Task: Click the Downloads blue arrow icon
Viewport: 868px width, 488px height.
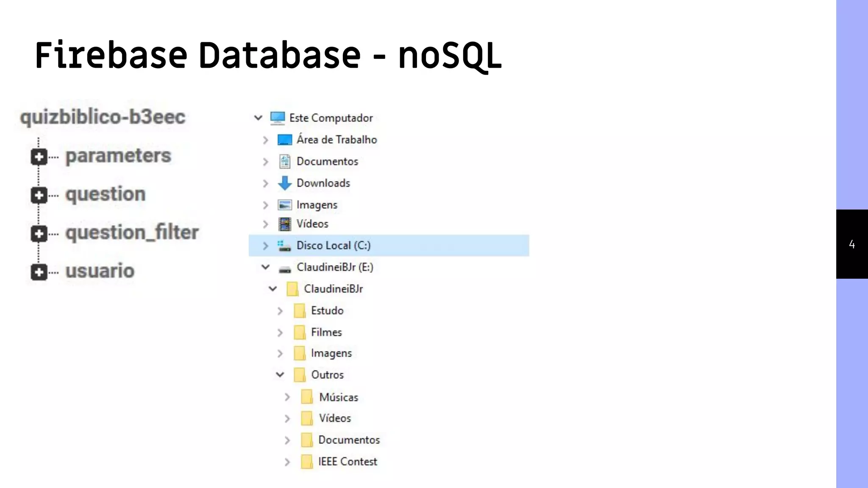Action: pyautogui.click(x=285, y=183)
